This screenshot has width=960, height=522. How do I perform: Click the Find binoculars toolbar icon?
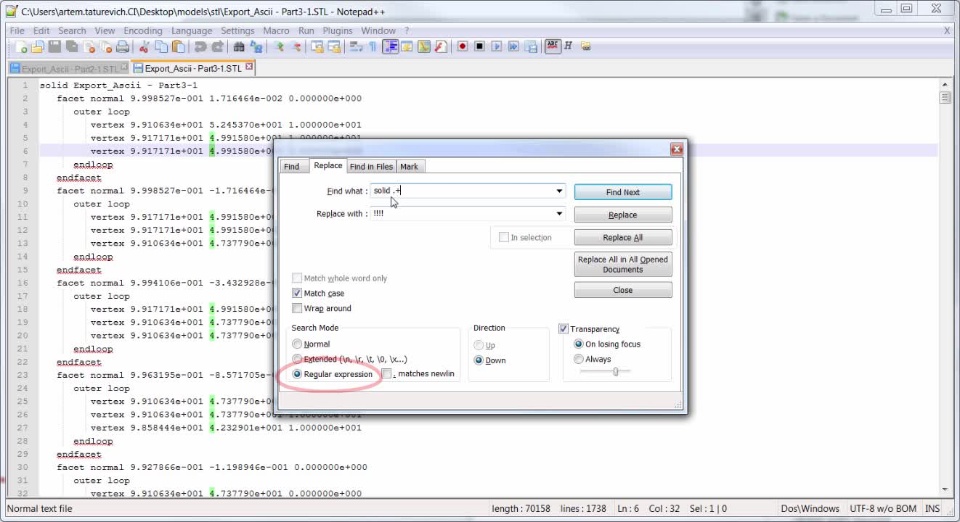[239, 47]
